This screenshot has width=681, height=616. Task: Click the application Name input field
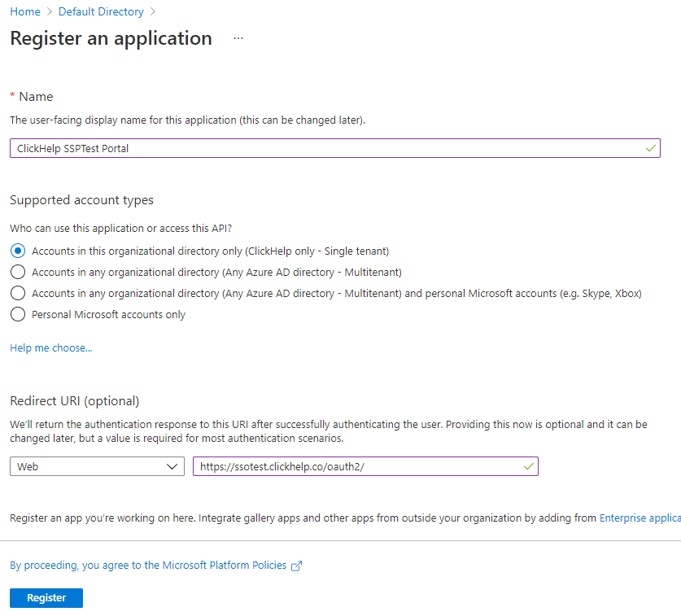325,148
